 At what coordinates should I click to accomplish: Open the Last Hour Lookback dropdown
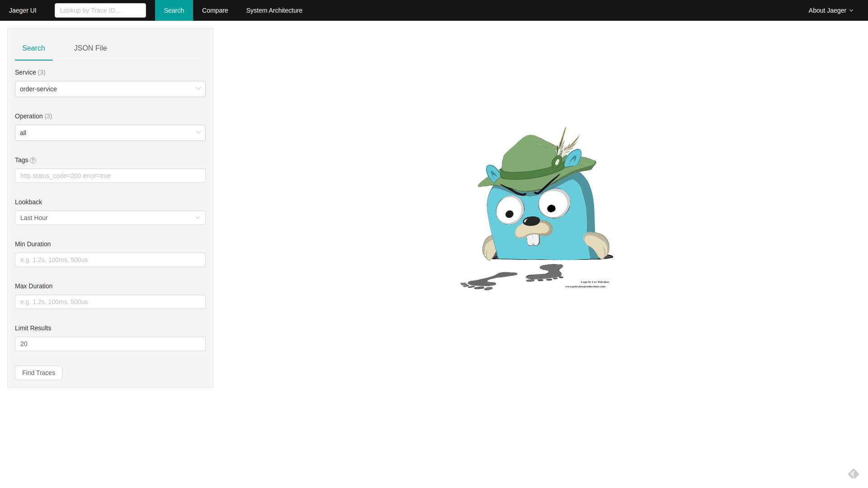[x=104, y=218]
